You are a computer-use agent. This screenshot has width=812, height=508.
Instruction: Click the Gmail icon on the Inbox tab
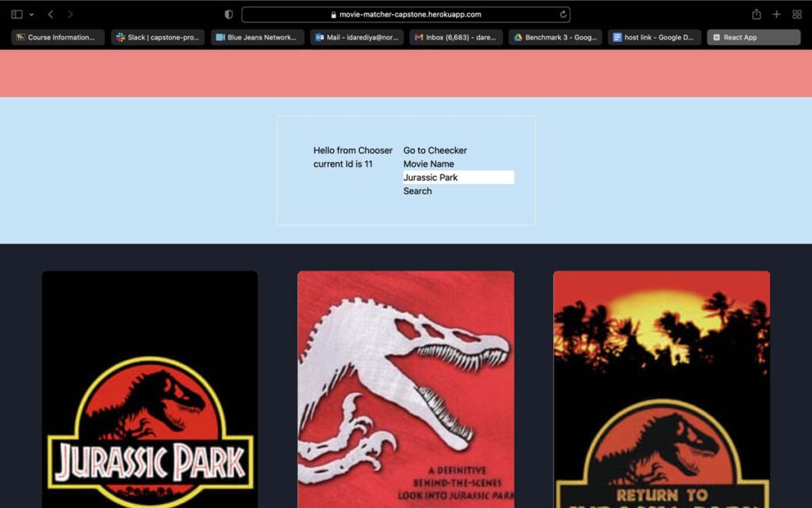419,37
